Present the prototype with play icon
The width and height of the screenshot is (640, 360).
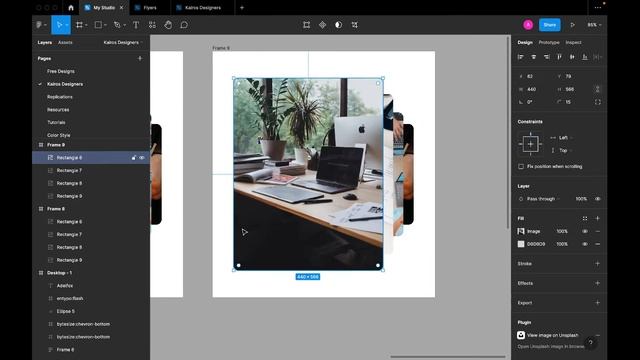[572, 25]
